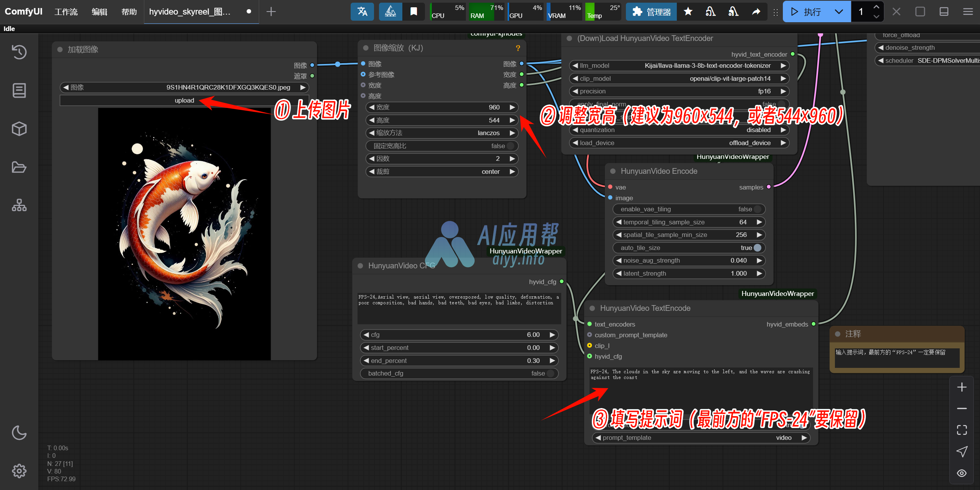Open the hamburger menu icon
Viewport: 980px width, 490px height.
(x=968, y=12)
